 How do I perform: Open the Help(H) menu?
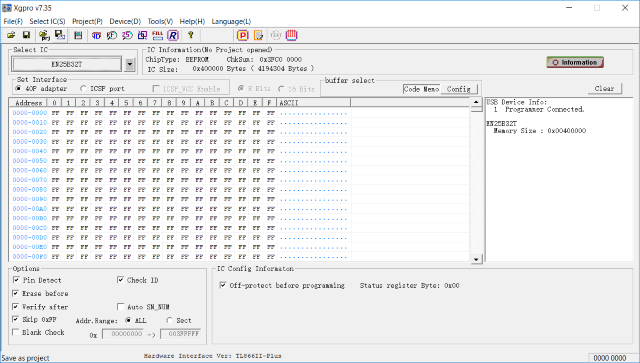click(x=192, y=21)
